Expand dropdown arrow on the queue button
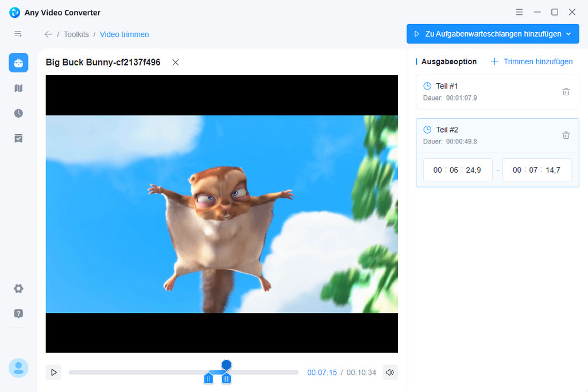This screenshot has height=392, width=588. [x=568, y=34]
